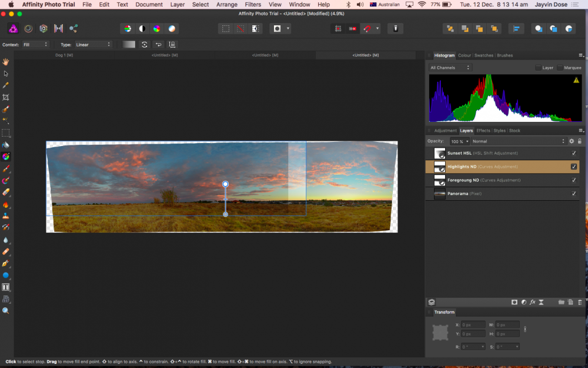Switch to the Liquify persona
The image size is (588, 368).
tap(28, 28)
